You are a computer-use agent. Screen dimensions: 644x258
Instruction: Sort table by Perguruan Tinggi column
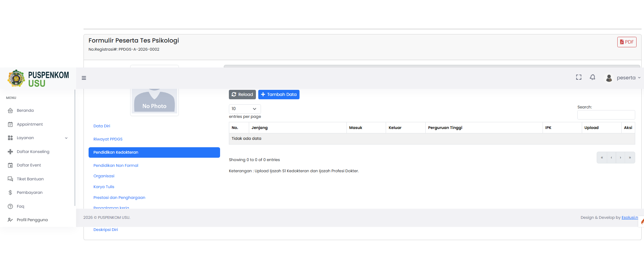tap(484, 128)
